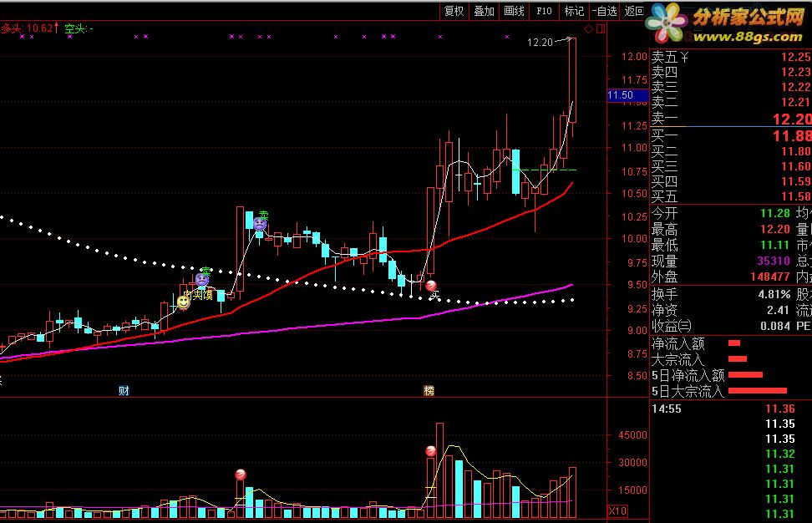The image size is (812, 523).
Task: Click the 11.36 latest trade price
Action: pyautogui.click(x=780, y=409)
